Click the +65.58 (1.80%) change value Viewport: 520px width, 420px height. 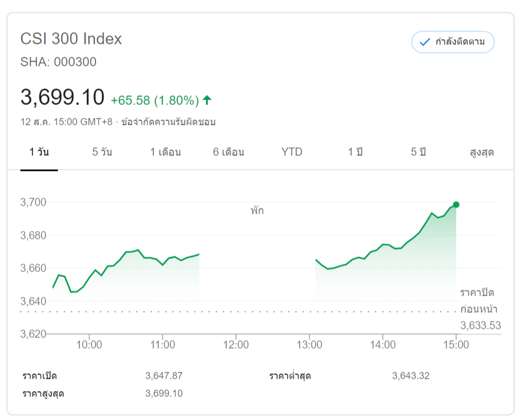[155, 100]
